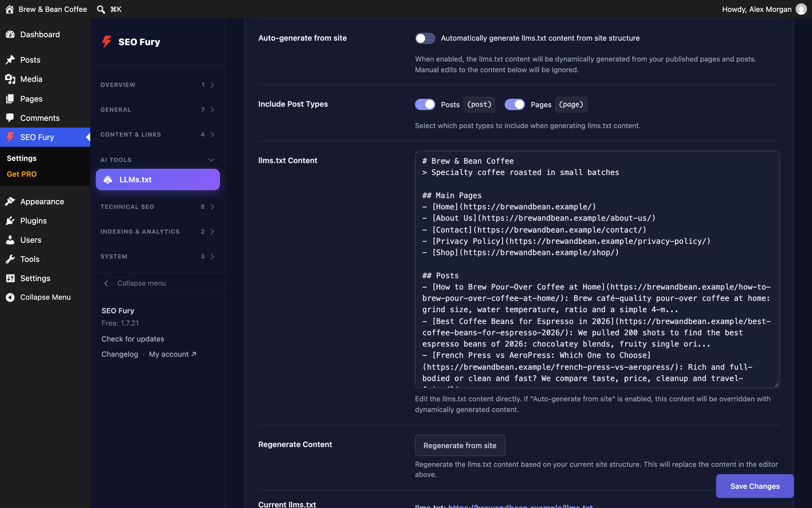Open the Changelog link
The width and height of the screenshot is (812, 508).
[x=120, y=354]
